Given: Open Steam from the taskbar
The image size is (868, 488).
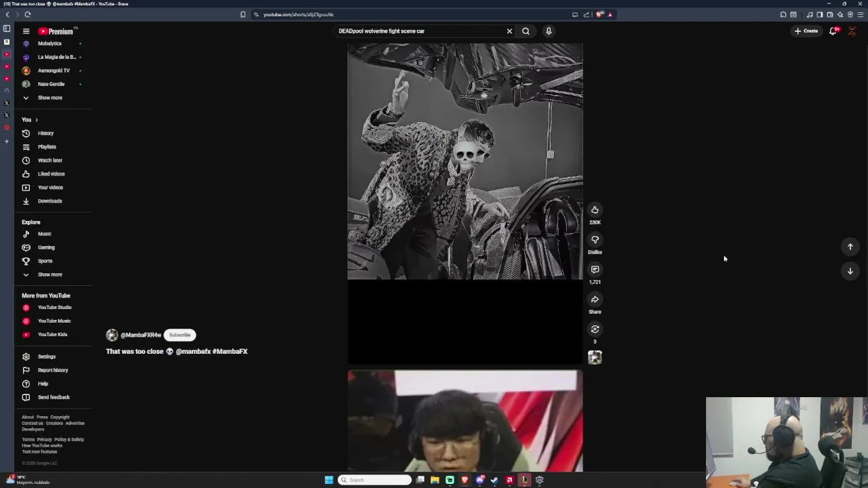Looking at the screenshot, I should coord(494,480).
